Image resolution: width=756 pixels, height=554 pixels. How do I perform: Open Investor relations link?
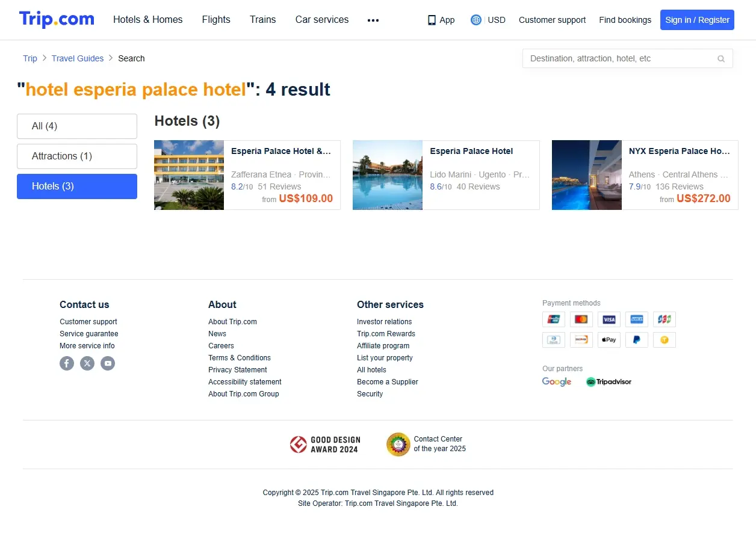click(x=385, y=322)
